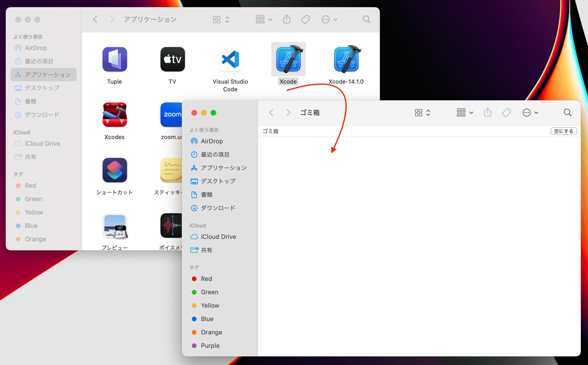Open action menu dropdown in アプリケーション window

[329, 19]
